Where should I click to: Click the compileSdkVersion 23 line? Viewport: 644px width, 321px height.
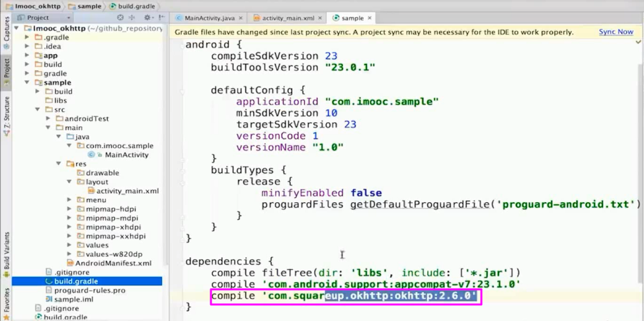click(x=274, y=55)
